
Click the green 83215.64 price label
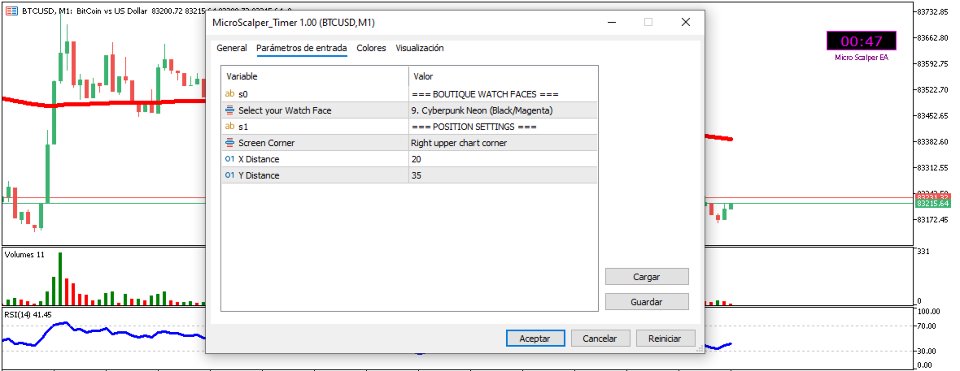932,203
